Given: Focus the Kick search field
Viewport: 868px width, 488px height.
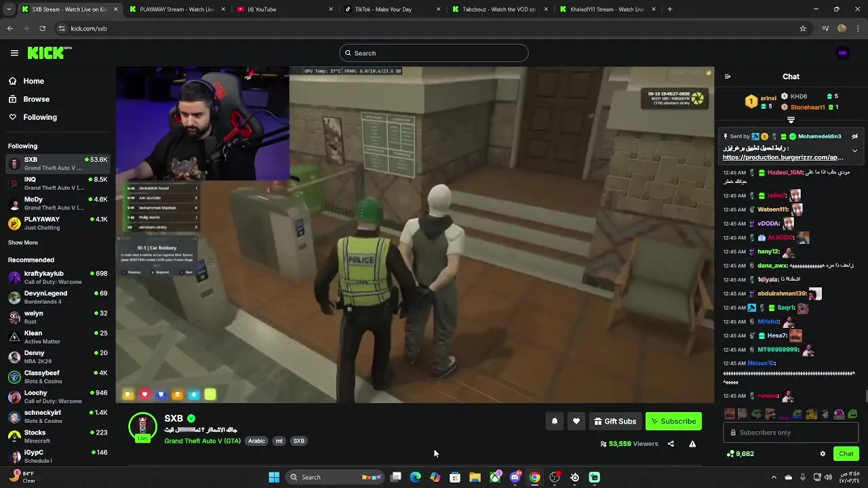Looking at the screenshot, I should (434, 53).
